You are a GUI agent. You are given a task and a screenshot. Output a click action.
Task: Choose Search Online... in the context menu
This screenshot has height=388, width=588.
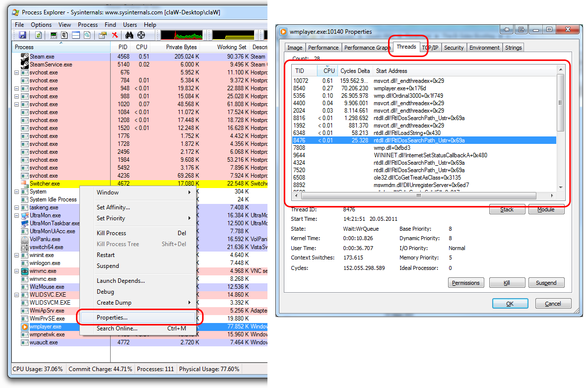pyautogui.click(x=138, y=328)
